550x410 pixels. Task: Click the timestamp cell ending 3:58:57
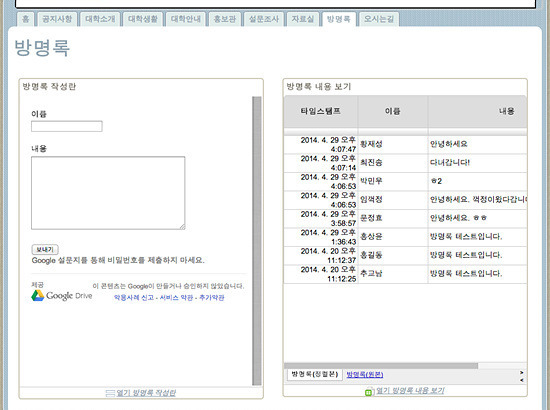(321, 219)
